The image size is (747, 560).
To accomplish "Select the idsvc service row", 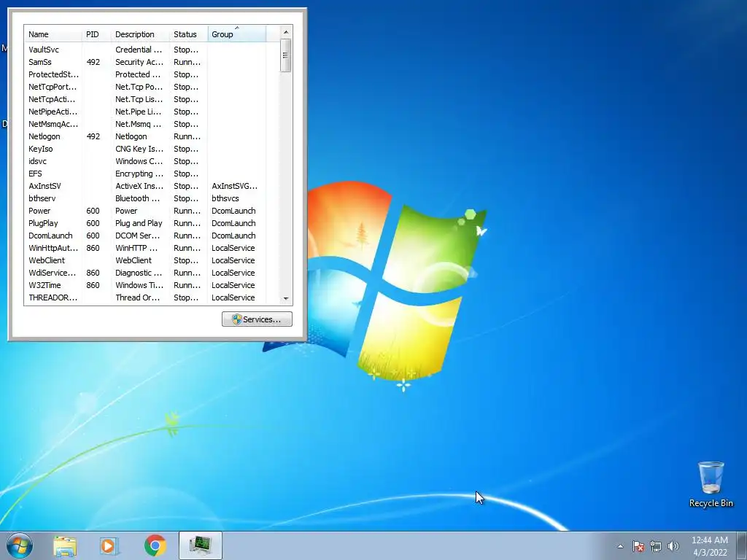I will coord(145,161).
